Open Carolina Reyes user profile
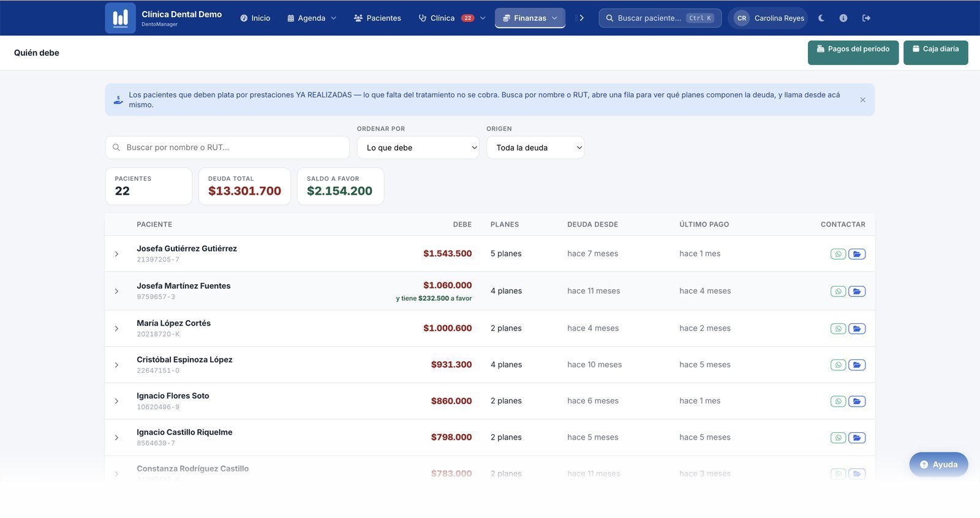The image size is (980, 518). point(769,18)
